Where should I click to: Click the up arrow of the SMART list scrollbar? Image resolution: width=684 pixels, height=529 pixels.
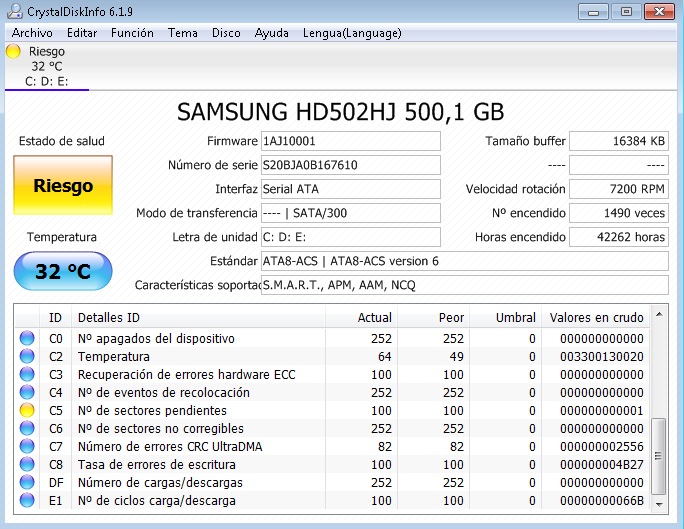[x=659, y=314]
